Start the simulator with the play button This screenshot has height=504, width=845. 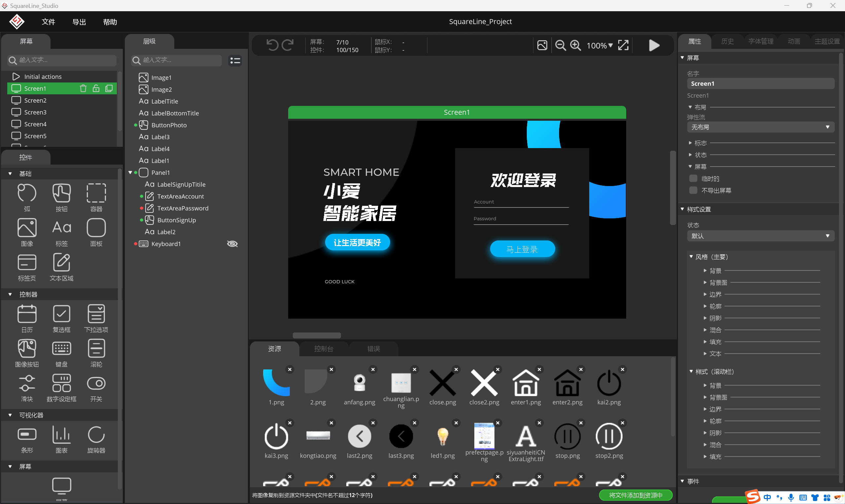coord(654,45)
